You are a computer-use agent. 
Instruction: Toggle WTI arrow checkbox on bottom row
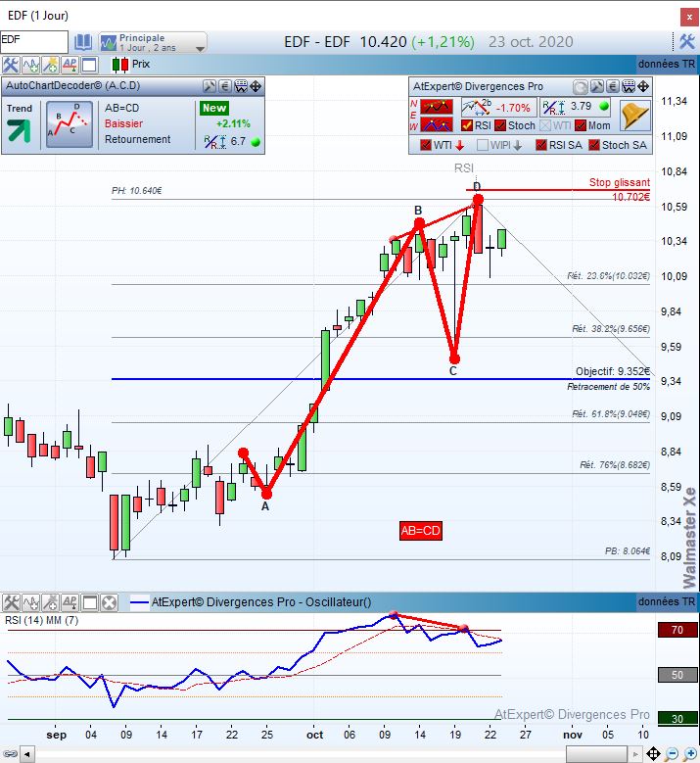coord(426,145)
